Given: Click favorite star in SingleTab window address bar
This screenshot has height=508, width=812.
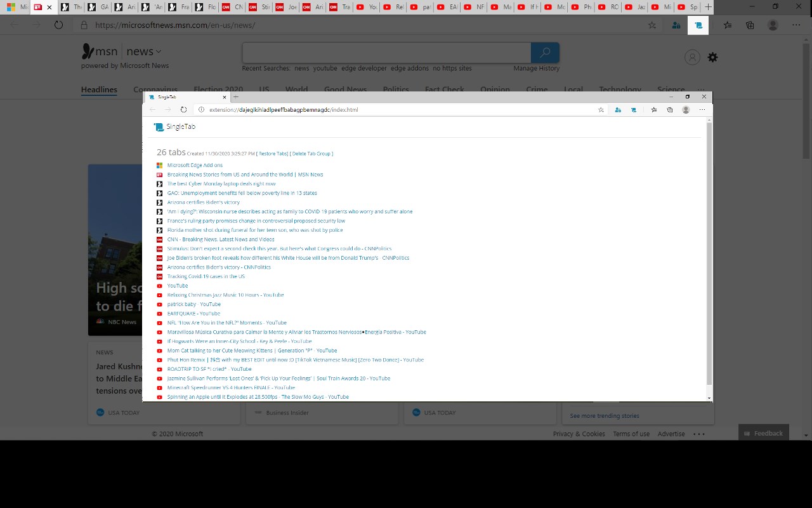Looking at the screenshot, I should [601, 110].
